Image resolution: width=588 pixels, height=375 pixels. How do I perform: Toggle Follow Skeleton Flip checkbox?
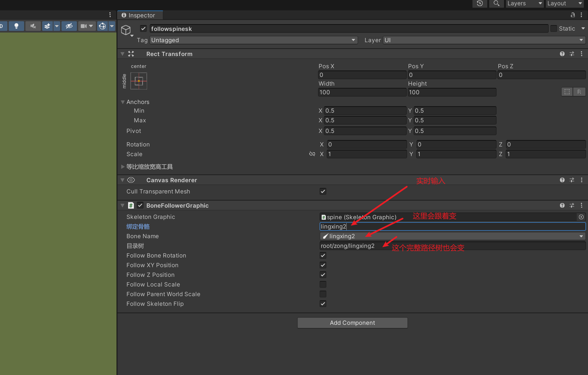[323, 304]
